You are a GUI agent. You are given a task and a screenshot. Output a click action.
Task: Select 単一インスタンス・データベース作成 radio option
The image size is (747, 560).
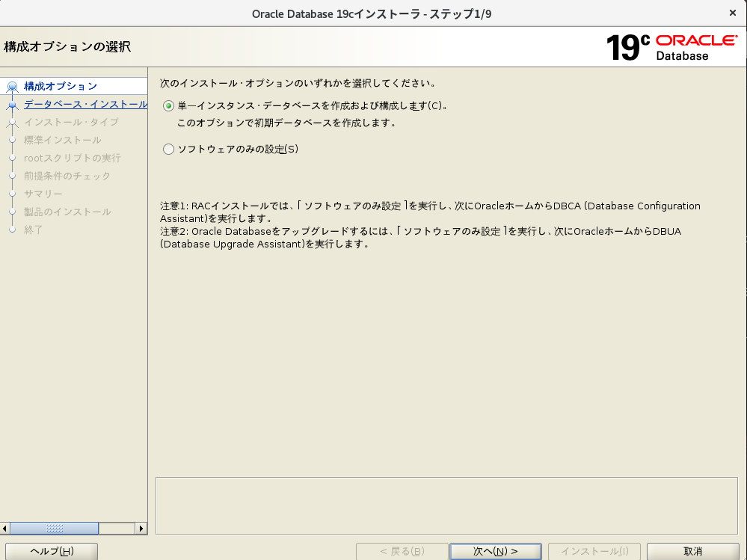pyautogui.click(x=168, y=106)
